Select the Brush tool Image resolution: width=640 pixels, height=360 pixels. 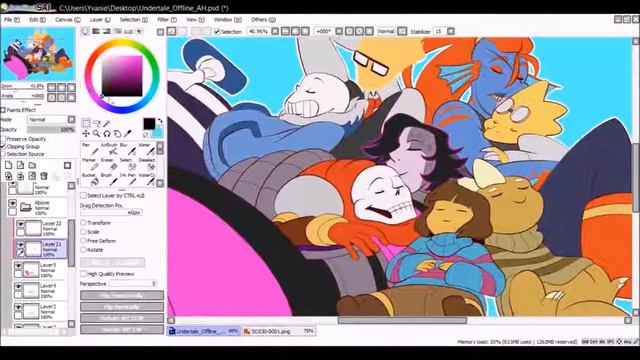click(x=109, y=180)
